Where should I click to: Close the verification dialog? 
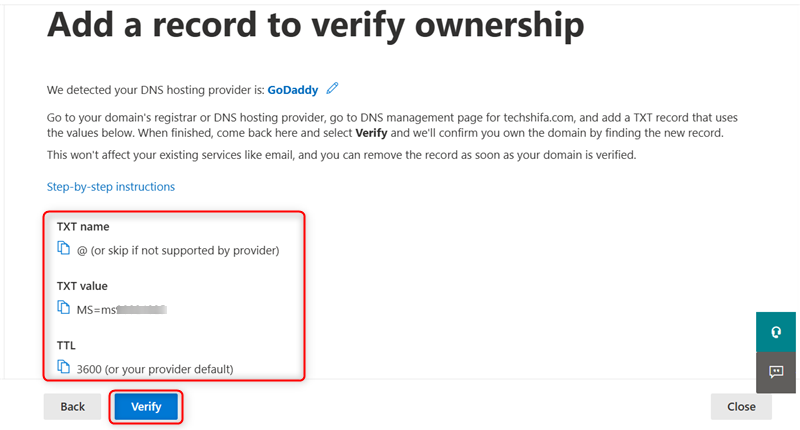741,407
